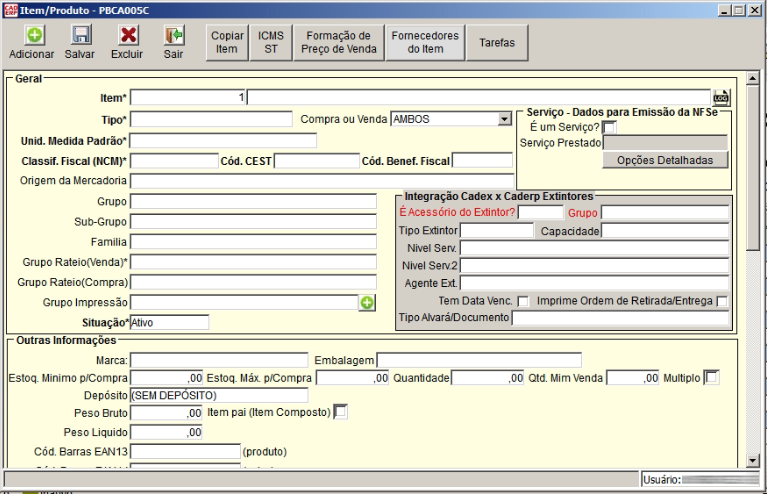Click the Tipo Alvará/Documento field
This screenshot has height=494, width=767.
(620, 318)
